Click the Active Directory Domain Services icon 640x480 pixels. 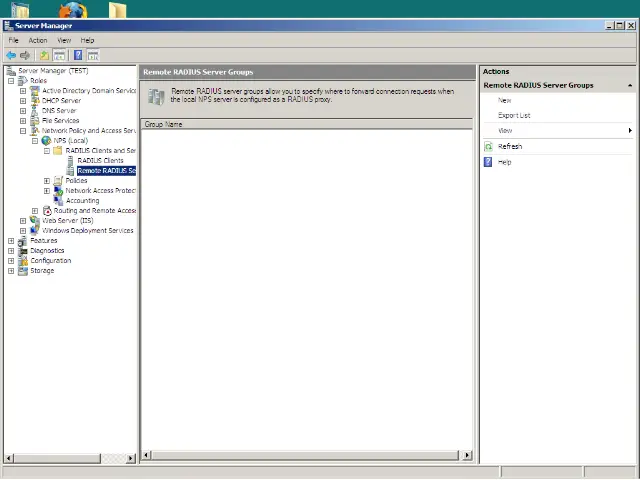(35, 91)
